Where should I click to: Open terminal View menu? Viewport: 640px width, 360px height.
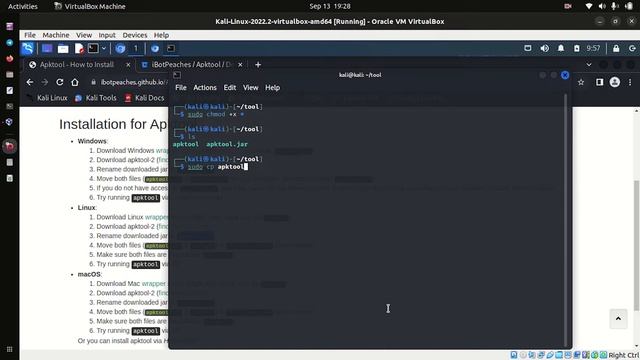[x=251, y=88]
